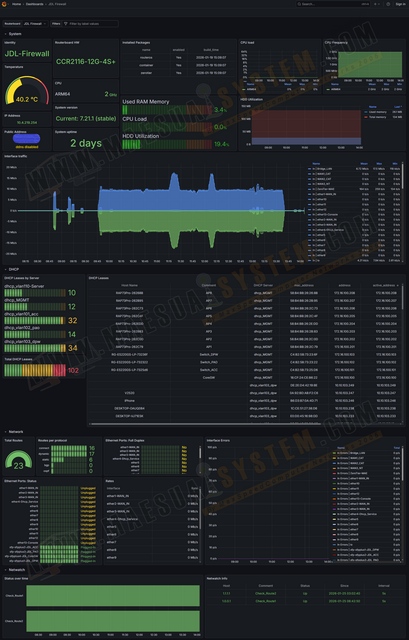The image size is (409, 640).
Task: Go to Dashboards in the breadcrumb
Action: pos(35,4)
